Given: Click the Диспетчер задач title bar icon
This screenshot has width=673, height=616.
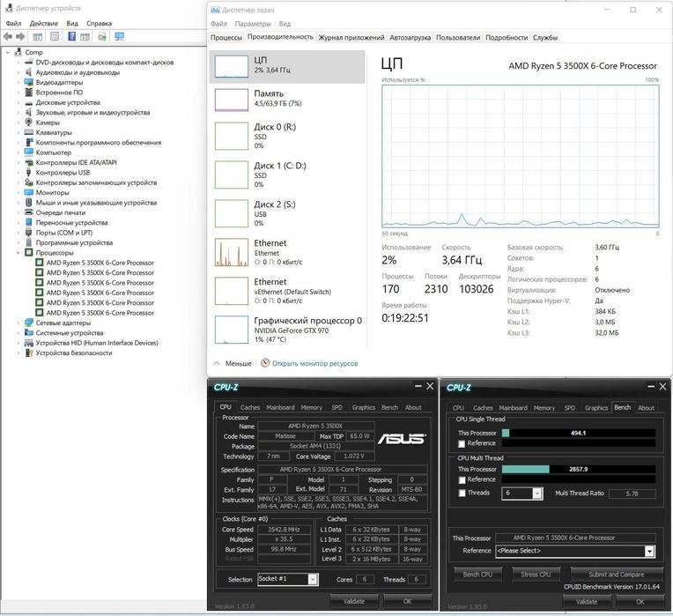Looking at the screenshot, I should [x=216, y=10].
